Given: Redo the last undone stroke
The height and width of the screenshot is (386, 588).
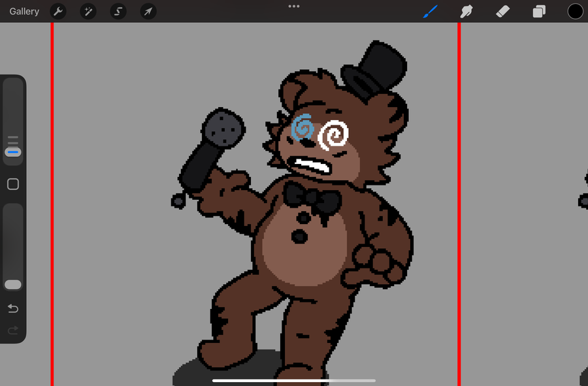Looking at the screenshot, I should 13,330.
